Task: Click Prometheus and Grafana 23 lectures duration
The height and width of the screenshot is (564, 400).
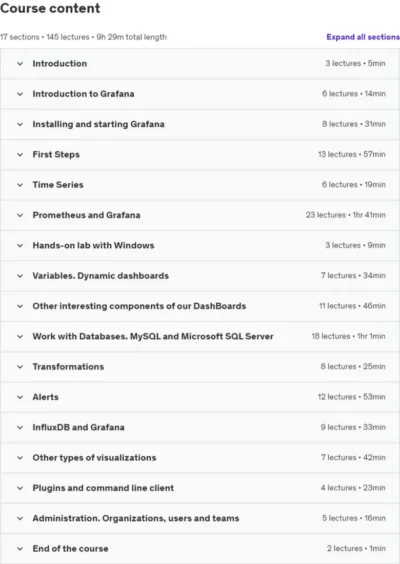Action: 346,215
